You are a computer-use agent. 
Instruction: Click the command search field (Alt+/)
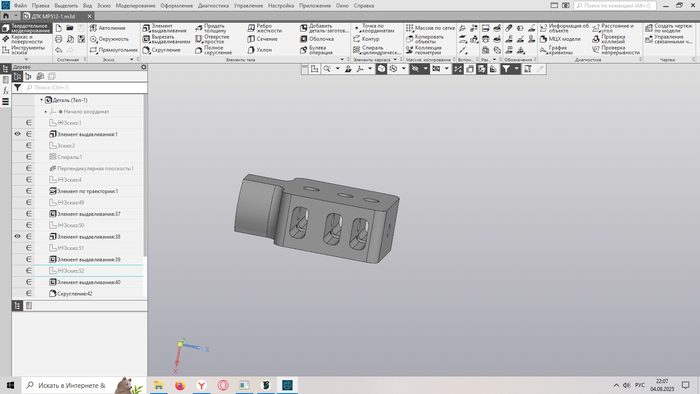click(x=615, y=6)
